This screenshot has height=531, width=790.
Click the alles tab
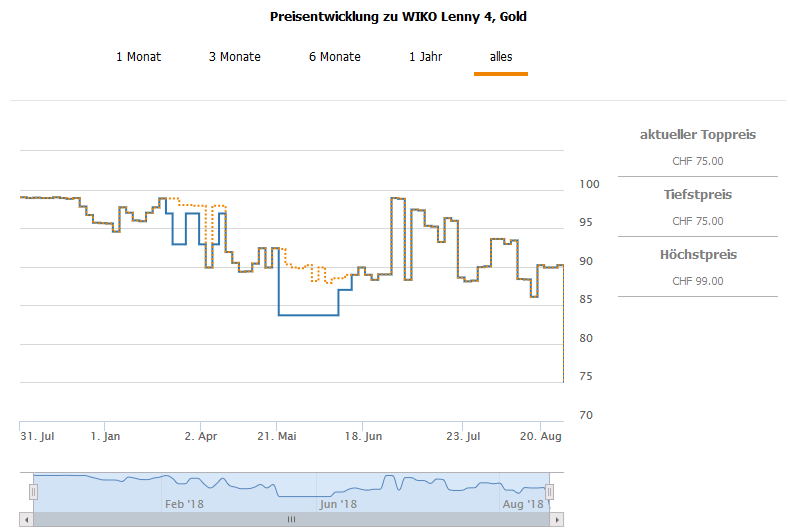click(501, 57)
